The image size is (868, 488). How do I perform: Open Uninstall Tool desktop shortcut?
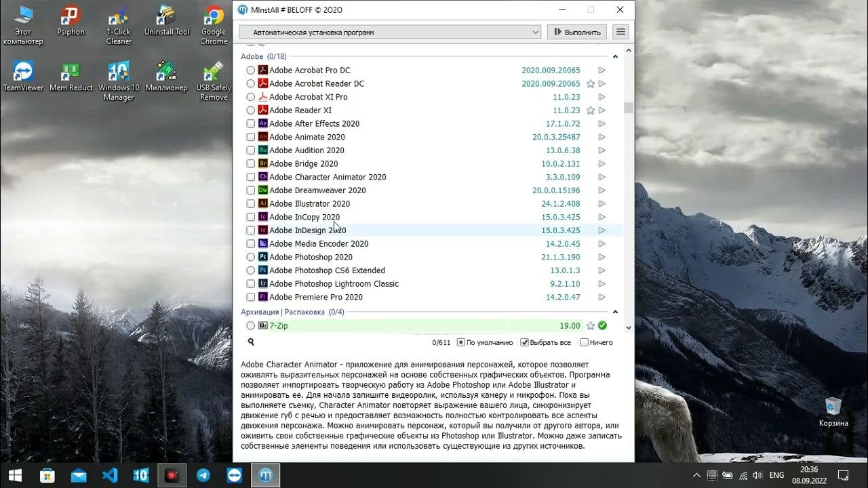coord(167,22)
